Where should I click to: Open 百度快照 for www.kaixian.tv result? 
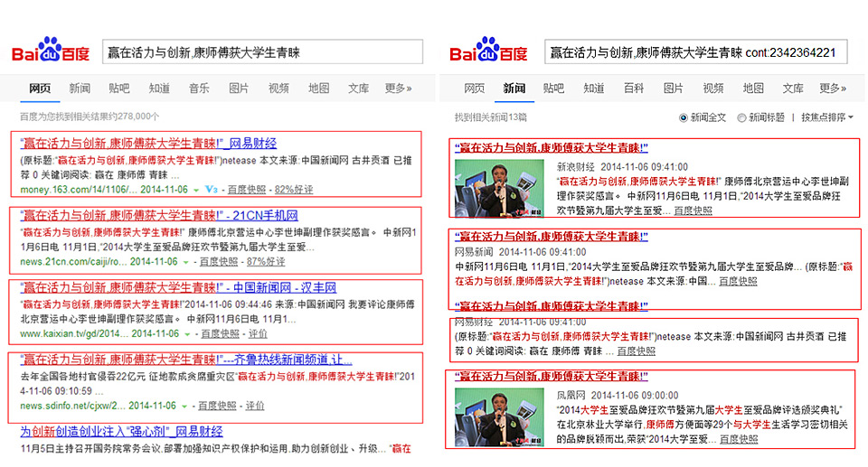tap(220, 334)
